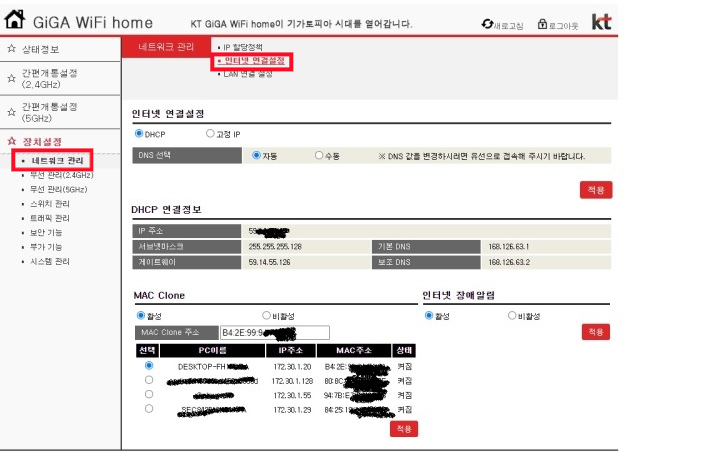Select 활성 for 인터넷 장애알림
Viewport: 720px width, 452px height.
pyautogui.click(x=429, y=316)
